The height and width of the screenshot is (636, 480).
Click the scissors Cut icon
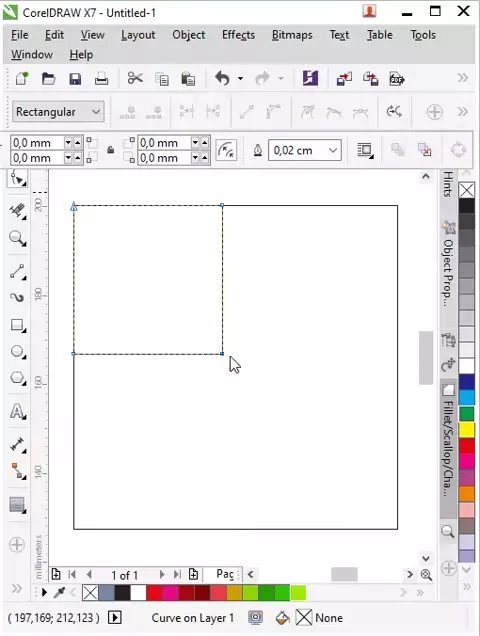click(x=135, y=78)
